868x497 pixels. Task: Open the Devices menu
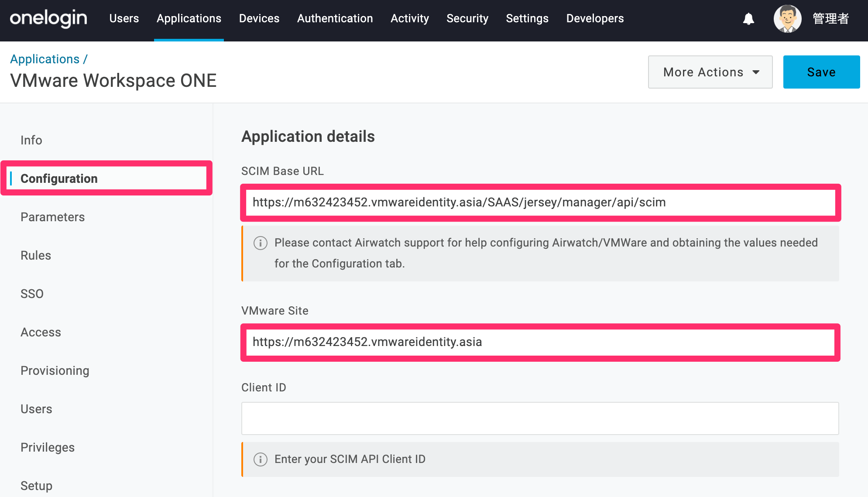(x=259, y=18)
